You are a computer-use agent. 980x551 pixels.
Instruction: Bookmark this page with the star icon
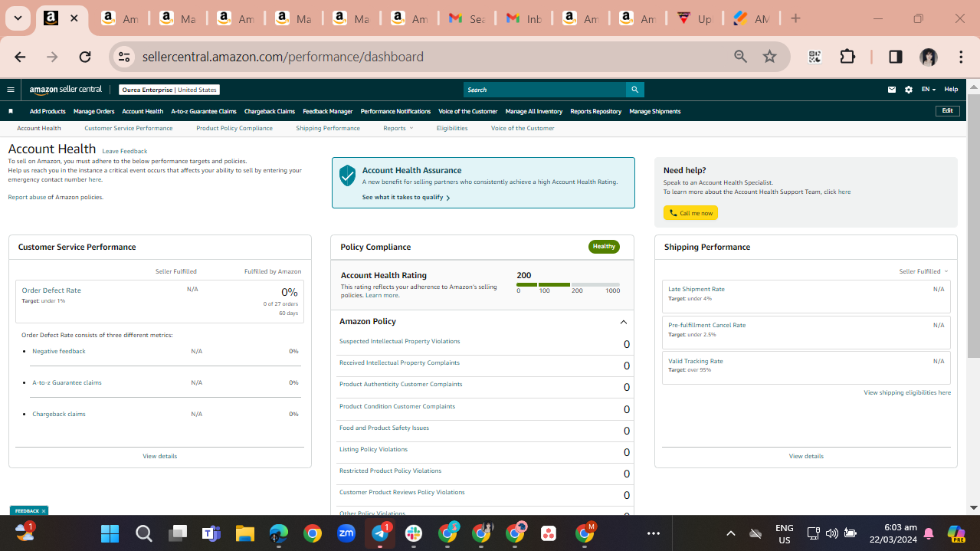[x=770, y=57]
